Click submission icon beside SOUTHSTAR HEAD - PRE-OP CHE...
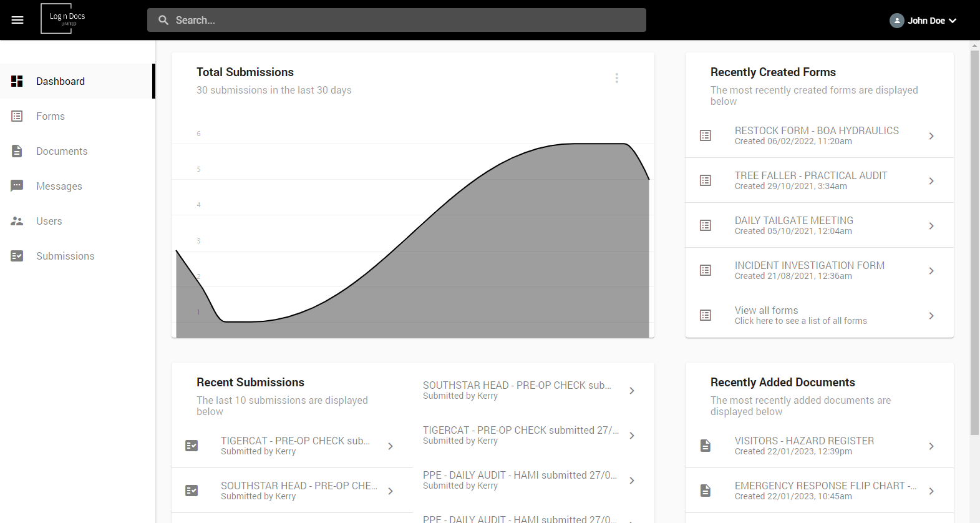This screenshot has height=523, width=980. pyautogui.click(x=192, y=491)
